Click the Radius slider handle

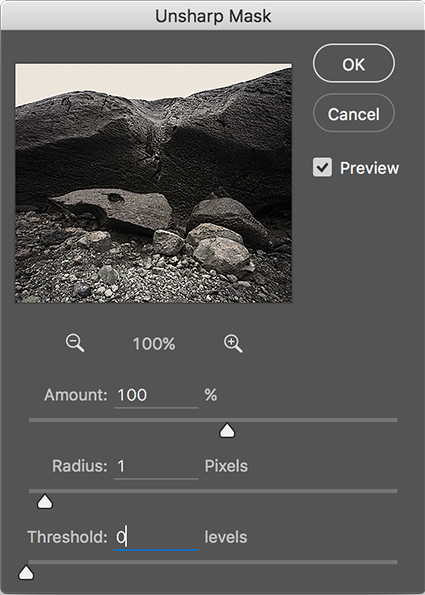[x=45, y=502]
